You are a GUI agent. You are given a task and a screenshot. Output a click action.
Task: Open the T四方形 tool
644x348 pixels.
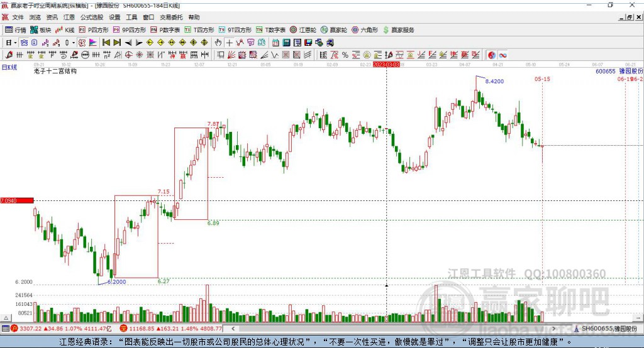pos(199,30)
